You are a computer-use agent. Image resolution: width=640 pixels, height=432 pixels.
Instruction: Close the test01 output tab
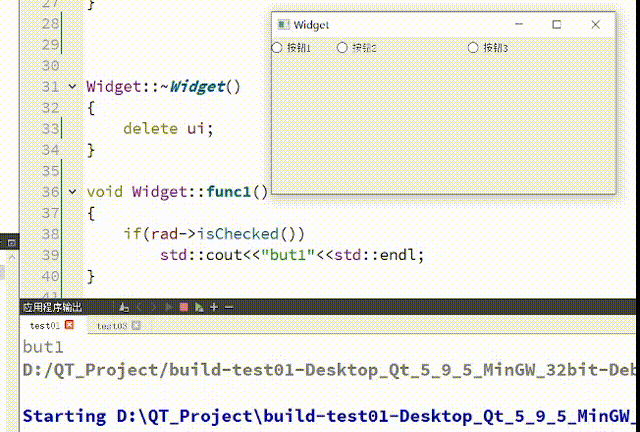pos(69,325)
